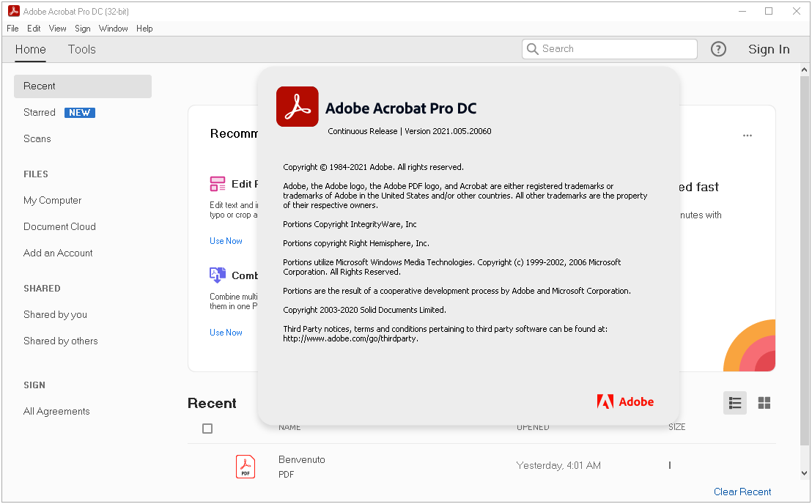Click into the Search input field
The image size is (812, 504).
click(x=616, y=49)
